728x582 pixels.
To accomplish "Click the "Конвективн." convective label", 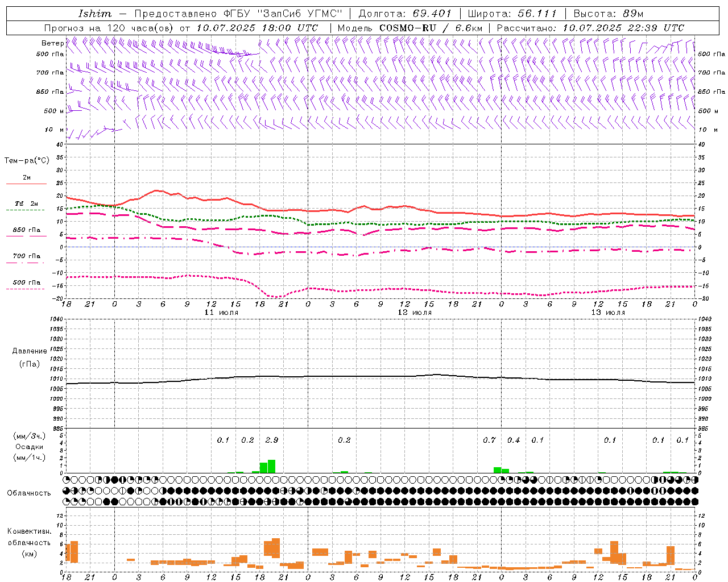I will pos(30,531).
